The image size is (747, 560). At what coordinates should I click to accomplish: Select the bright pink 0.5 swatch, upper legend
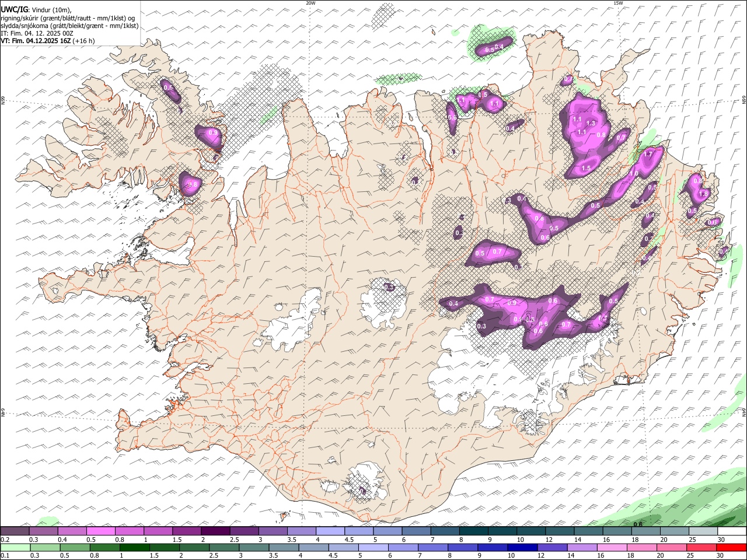pos(100,531)
